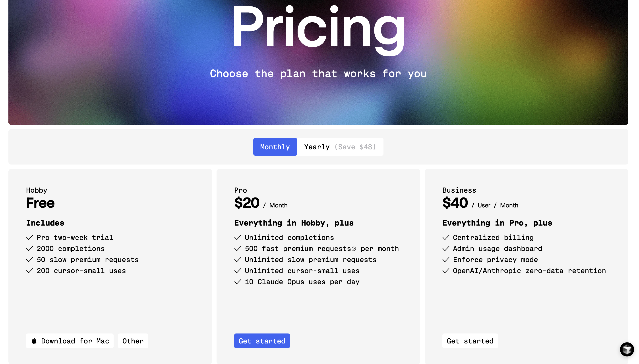
Task: Get started with the Pro plan
Action: click(262, 341)
